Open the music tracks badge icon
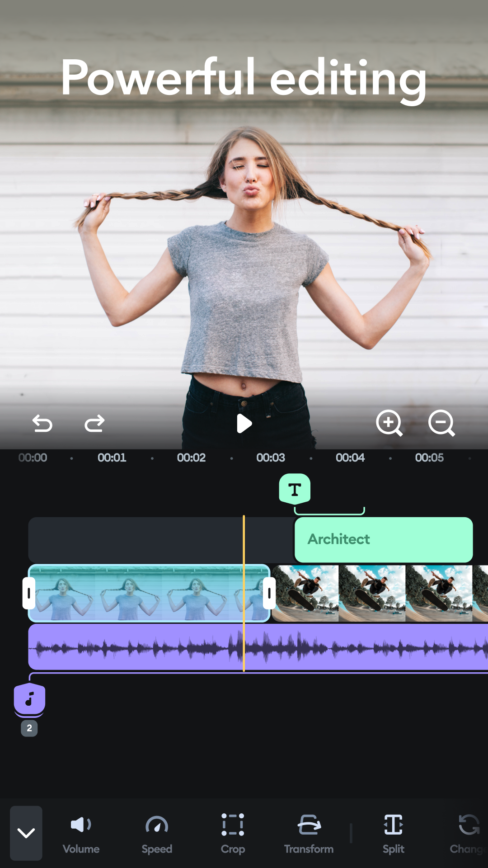This screenshot has width=488, height=868. coord(29,699)
